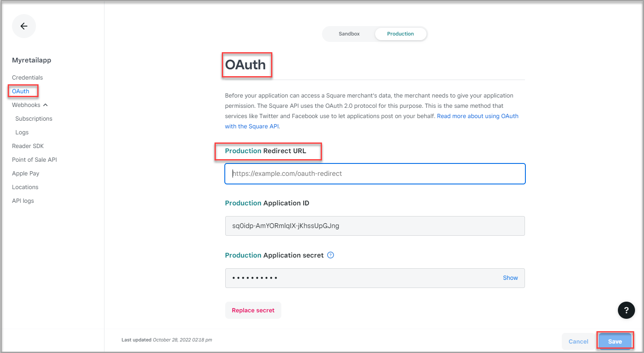The height and width of the screenshot is (353, 644).
Task: Select the Production environment toggle
Action: tap(400, 34)
